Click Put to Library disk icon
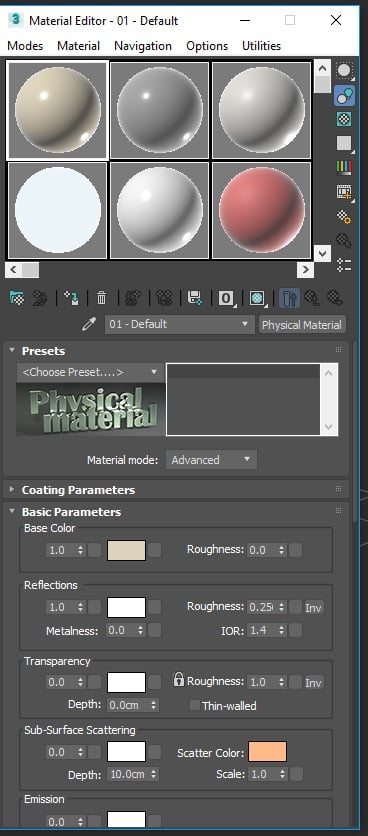This screenshot has width=368, height=836. (x=194, y=298)
